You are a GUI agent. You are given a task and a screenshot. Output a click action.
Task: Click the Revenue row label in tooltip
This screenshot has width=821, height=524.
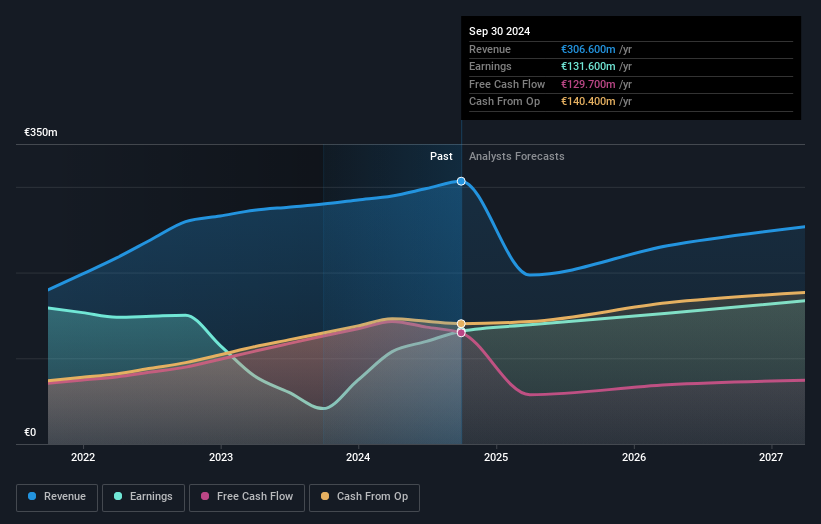coord(490,49)
